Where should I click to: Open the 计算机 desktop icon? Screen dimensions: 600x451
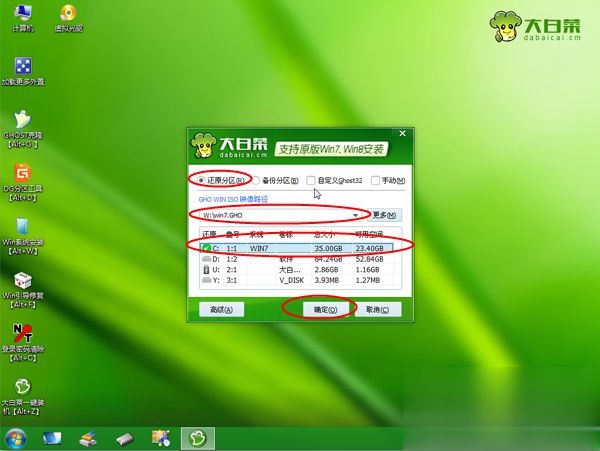pyautogui.click(x=22, y=18)
